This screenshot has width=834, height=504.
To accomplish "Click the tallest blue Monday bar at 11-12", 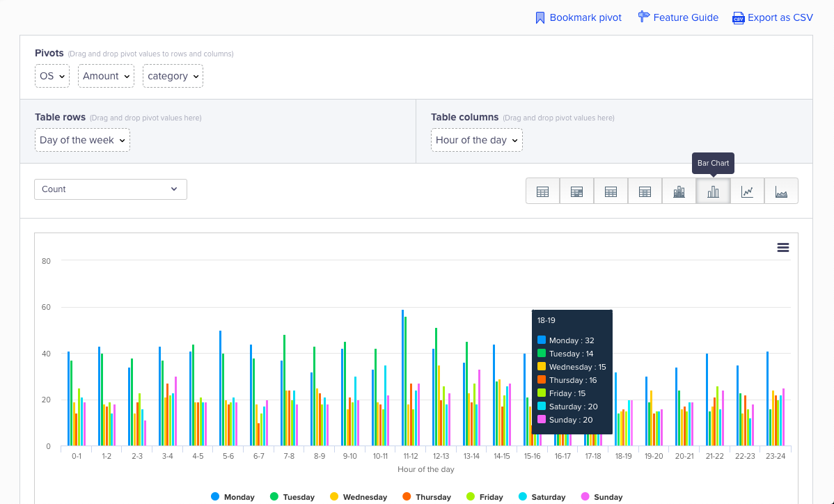I will [x=402, y=377].
